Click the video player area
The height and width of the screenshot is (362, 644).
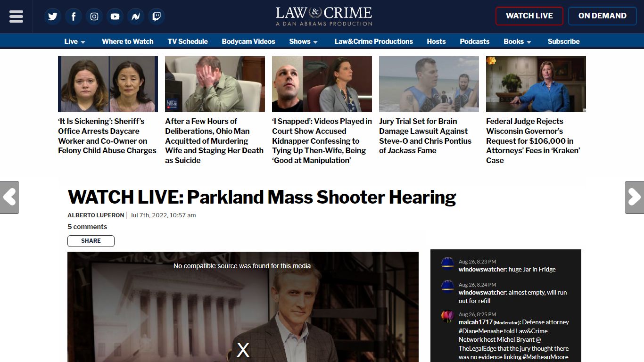243,307
